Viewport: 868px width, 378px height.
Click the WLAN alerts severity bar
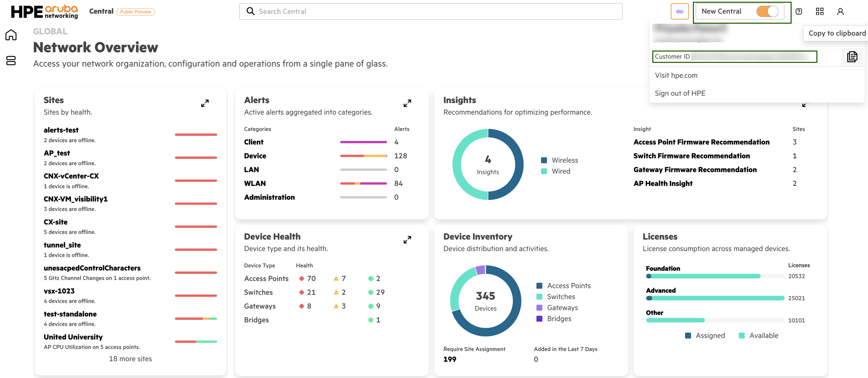[x=363, y=184]
